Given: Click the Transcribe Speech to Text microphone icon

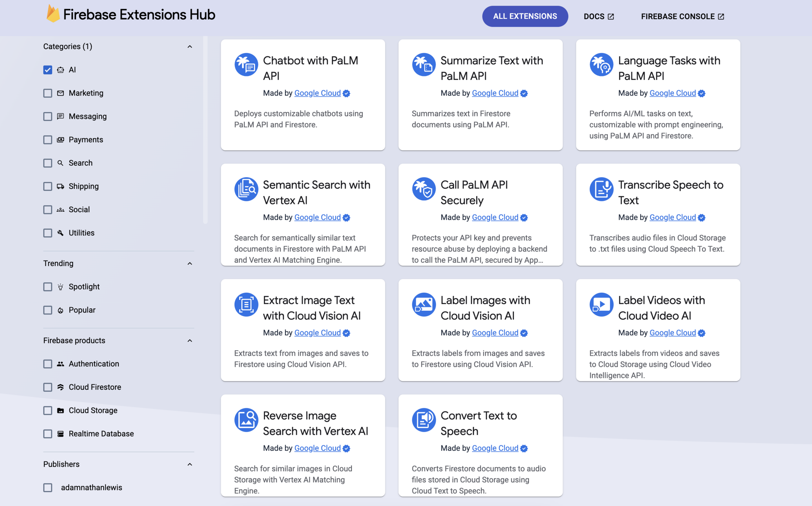Looking at the screenshot, I should tap(601, 189).
